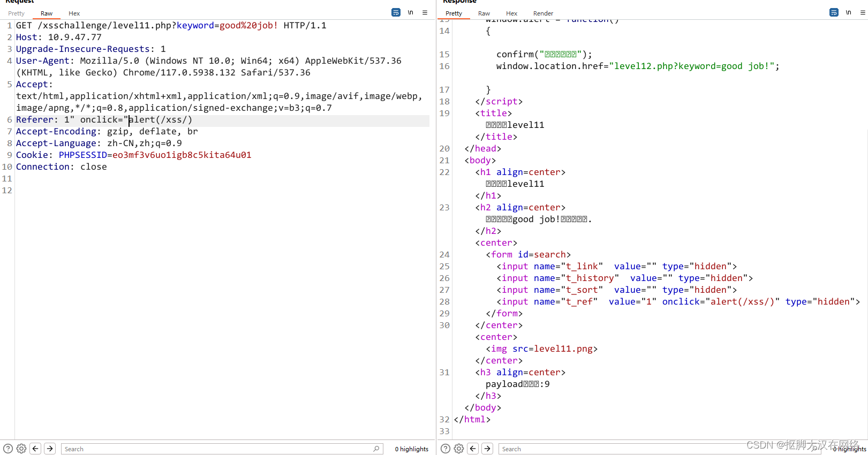
Task: Switch Response view to Hex tab
Action: (x=512, y=13)
